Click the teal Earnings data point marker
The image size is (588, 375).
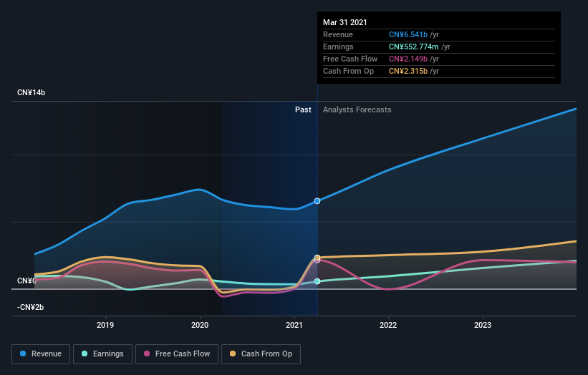[x=317, y=281]
